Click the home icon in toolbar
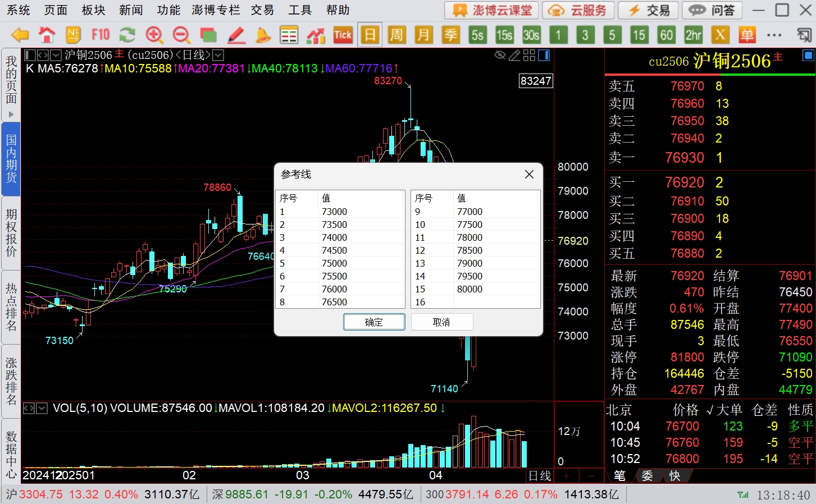This screenshot has height=504, width=816. (47, 35)
